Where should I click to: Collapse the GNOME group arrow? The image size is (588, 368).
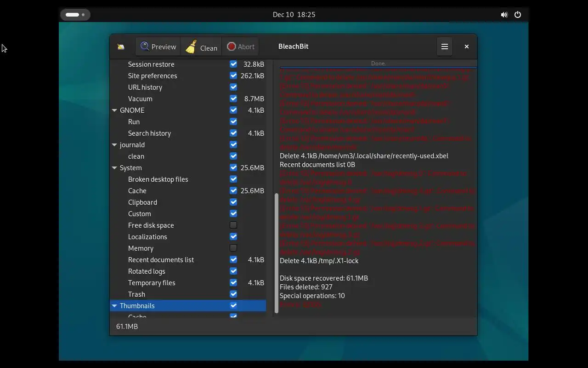[x=114, y=110]
